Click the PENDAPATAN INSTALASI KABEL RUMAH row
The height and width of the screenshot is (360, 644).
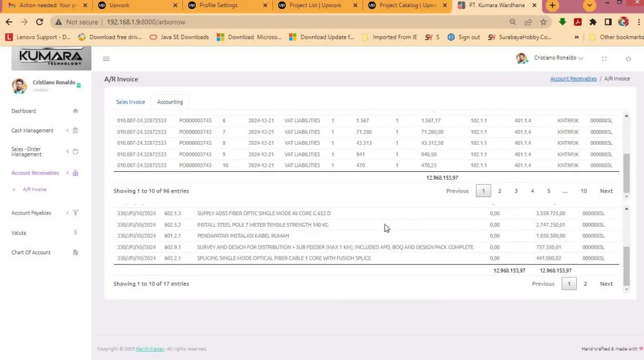[366, 236]
